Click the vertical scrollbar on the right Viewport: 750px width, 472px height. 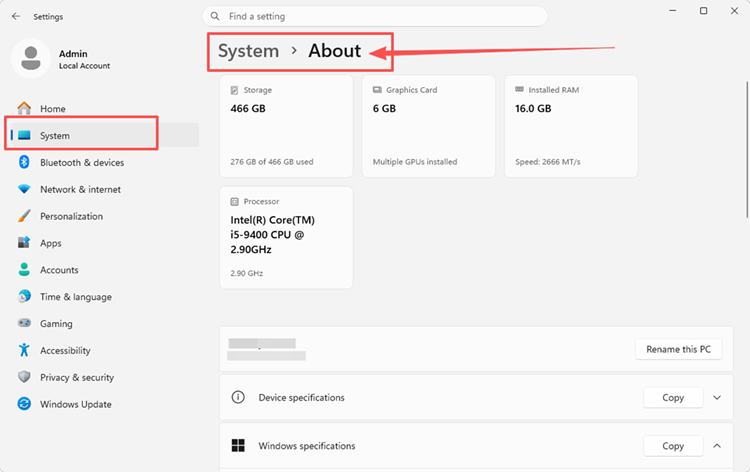[747, 149]
